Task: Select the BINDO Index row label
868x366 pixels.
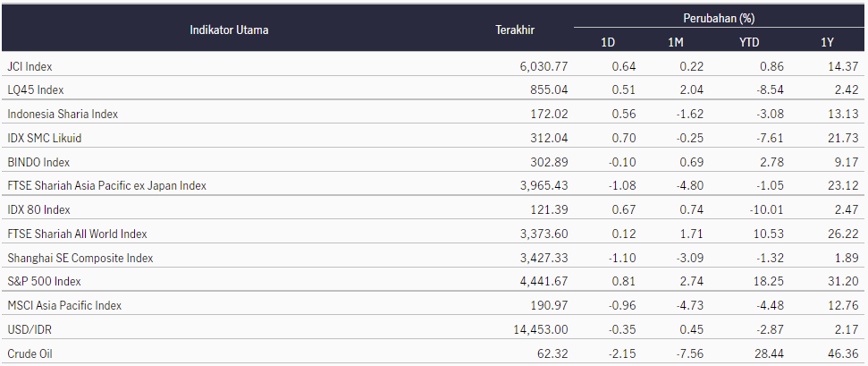Action: (x=38, y=163)
